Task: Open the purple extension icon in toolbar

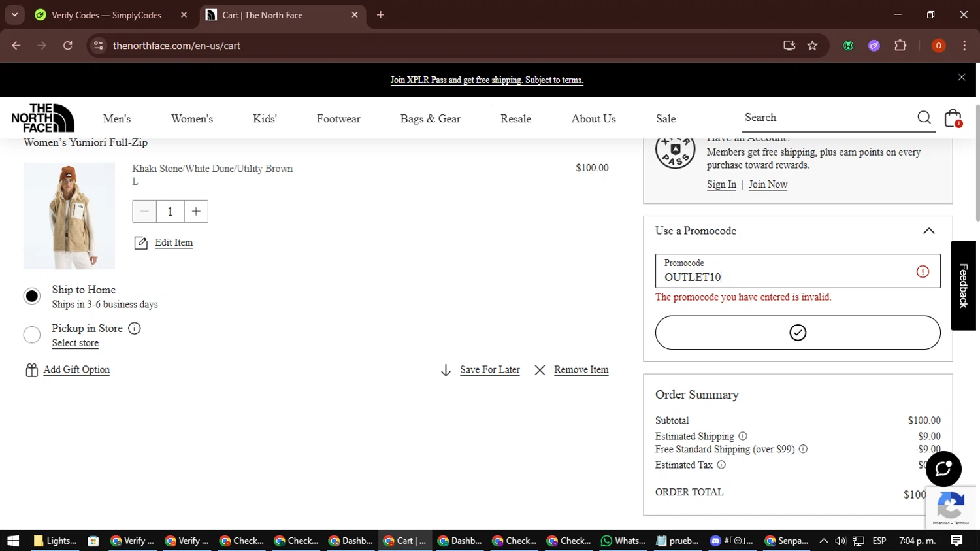Action: pyautogui.click(x=874, y=46)
